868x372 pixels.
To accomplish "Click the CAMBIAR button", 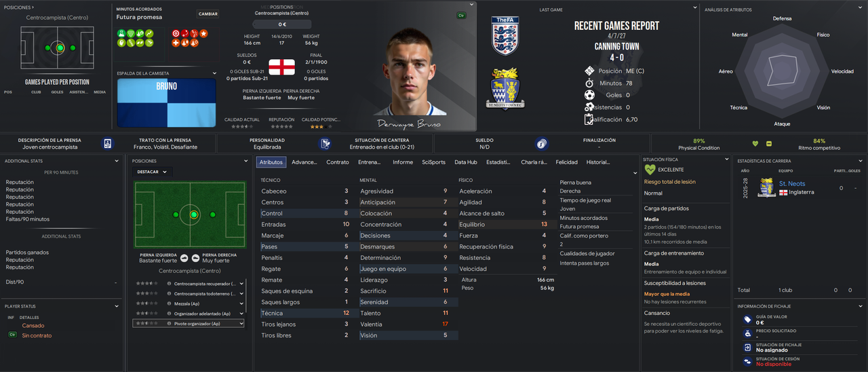I will 208,14.
